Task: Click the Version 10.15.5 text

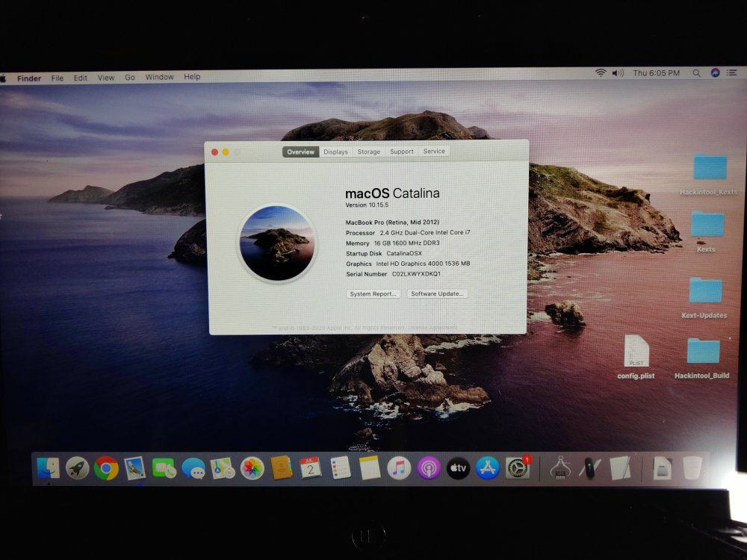Action: tap(367, 205)
